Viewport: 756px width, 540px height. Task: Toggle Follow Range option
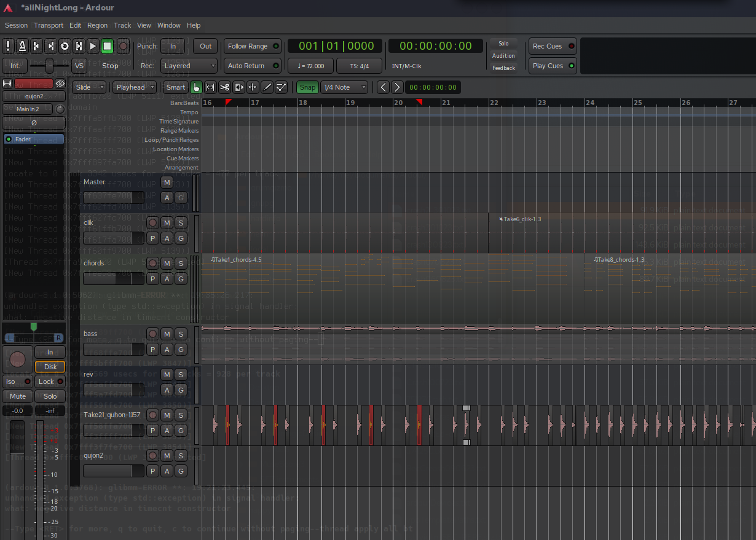[253, 46]
